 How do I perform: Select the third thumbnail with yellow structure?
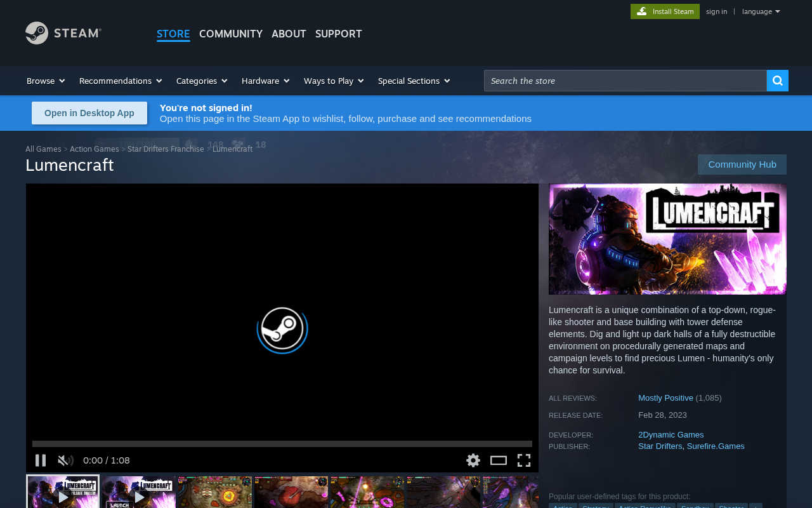(x=215, y=492)
